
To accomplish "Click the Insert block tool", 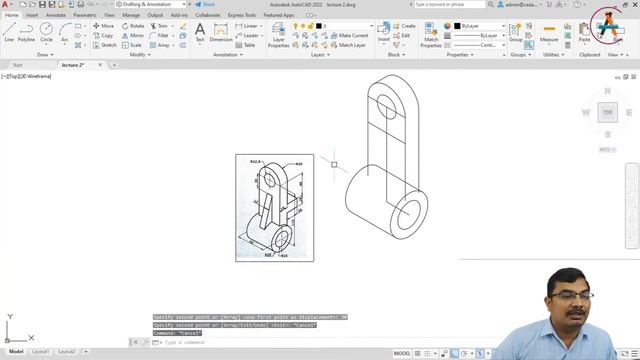I will (384, 32).
